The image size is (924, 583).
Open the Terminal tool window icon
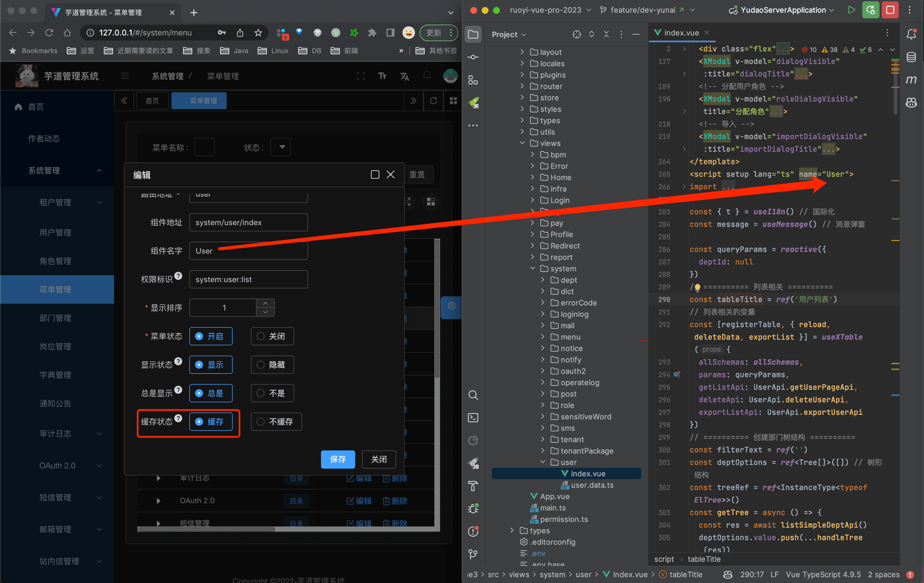click(x=473, y=418)
